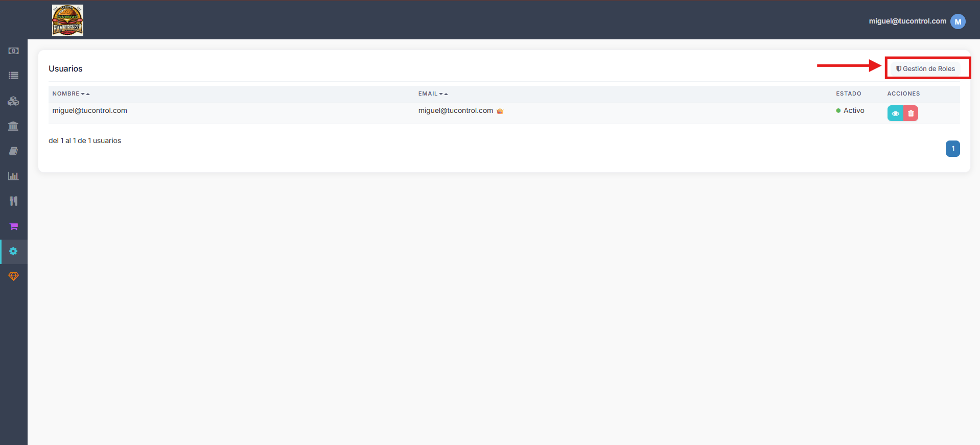This screenshot has height=445, width=980.
Task: Open the book sidebar icon
Action: coord(13,151)
